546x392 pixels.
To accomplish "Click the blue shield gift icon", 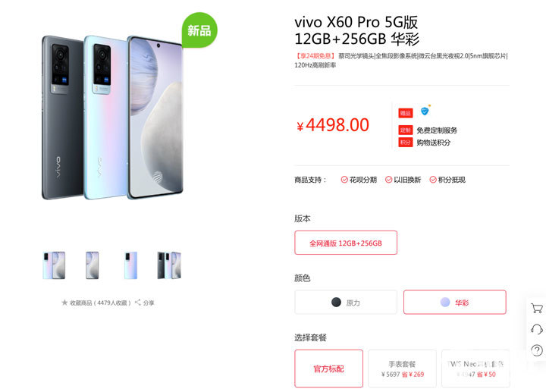I will [x=425, y=111].
